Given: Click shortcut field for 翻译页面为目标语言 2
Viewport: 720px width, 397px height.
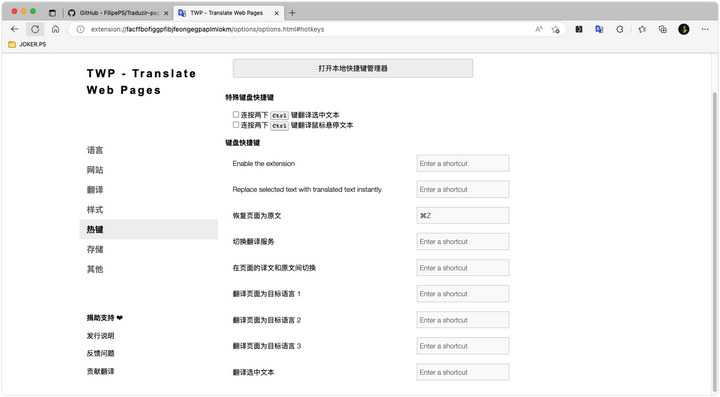Looking at the screenshot, I should coord(463,320).
